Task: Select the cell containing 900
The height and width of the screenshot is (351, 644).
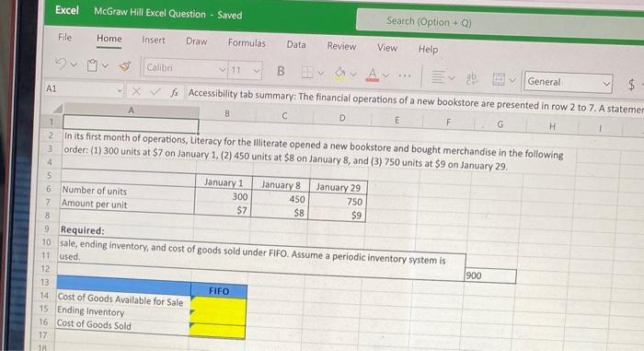Action: click(490, 275)
